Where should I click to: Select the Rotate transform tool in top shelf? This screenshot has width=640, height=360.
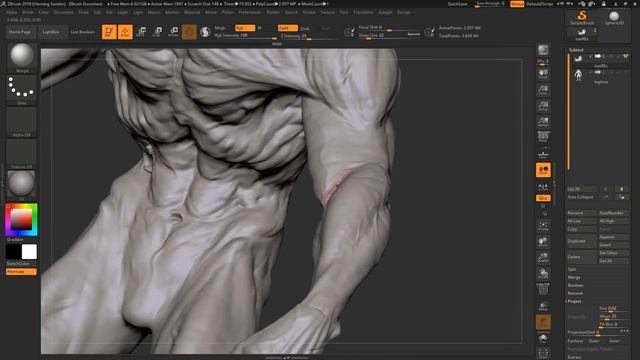[173, 32]
